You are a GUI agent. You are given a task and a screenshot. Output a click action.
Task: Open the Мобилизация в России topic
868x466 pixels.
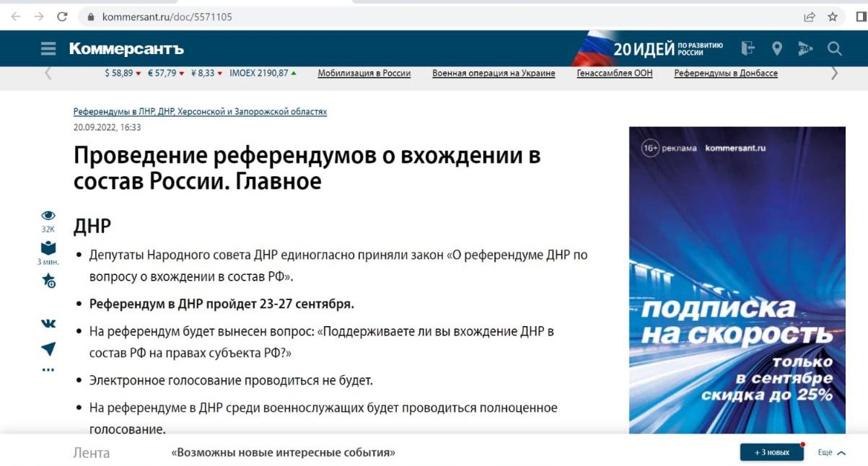pyautogui.click(x=364, y=73)
